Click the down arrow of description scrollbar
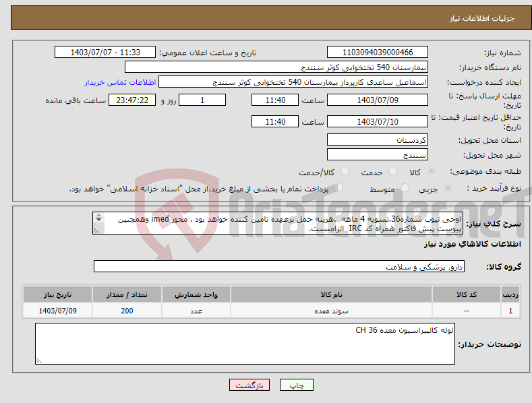Image resolution: width=532 pixels, height=403 pixels. (98, 220)
